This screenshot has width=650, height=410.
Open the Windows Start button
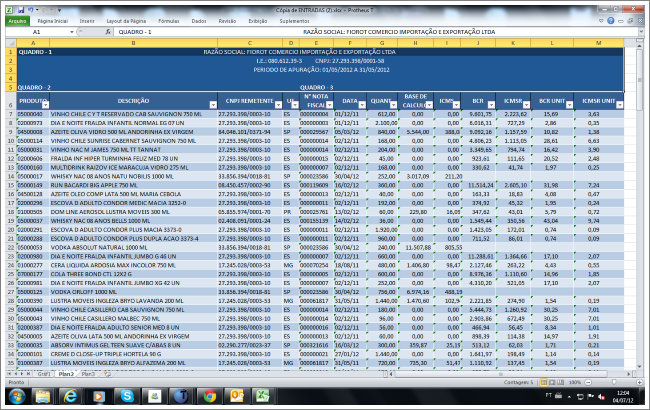tap(17, 397)
